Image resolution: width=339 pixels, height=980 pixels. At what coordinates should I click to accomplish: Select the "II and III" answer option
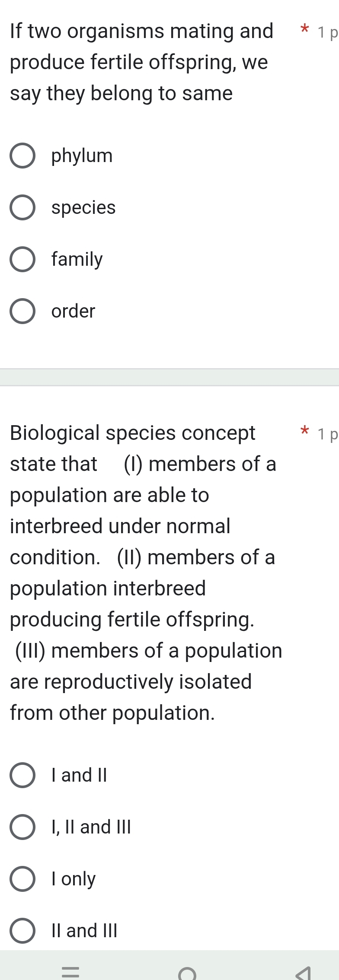tap(23, 931)
